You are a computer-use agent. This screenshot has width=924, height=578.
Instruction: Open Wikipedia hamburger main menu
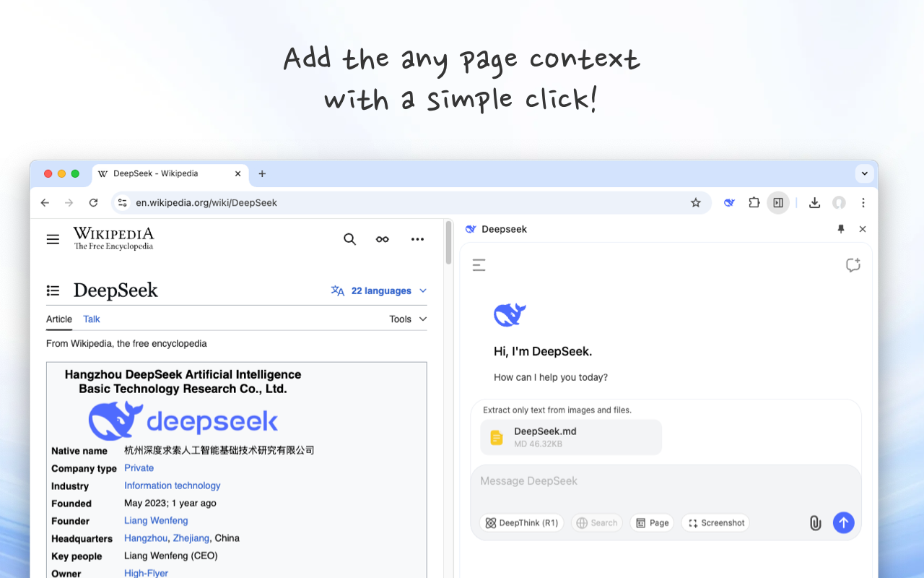[53, 239]
